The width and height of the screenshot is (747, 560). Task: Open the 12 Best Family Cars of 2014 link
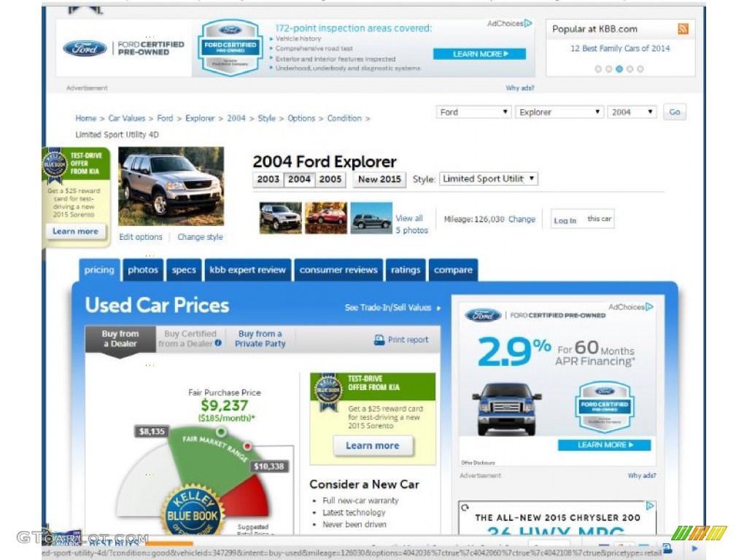620,48
